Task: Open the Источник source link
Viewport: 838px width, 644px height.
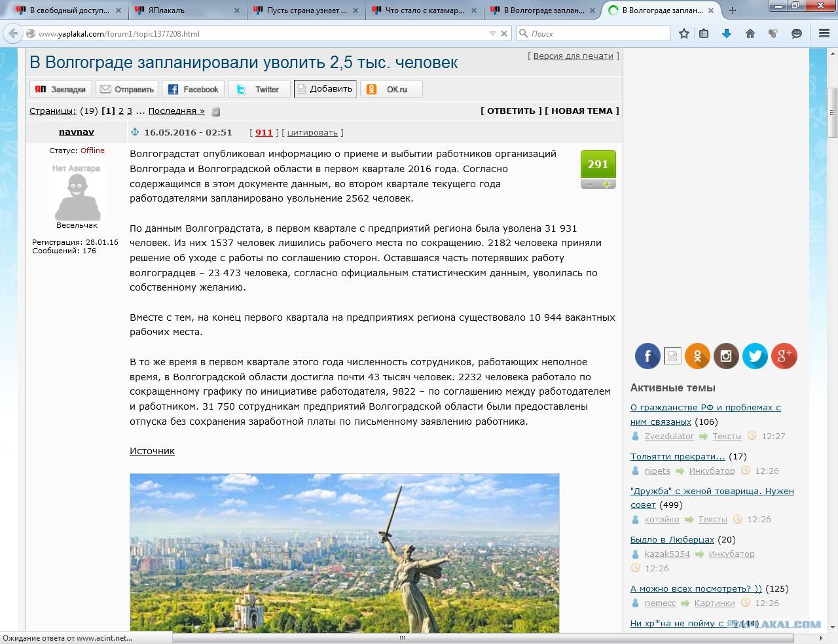Action: [152, 451]
